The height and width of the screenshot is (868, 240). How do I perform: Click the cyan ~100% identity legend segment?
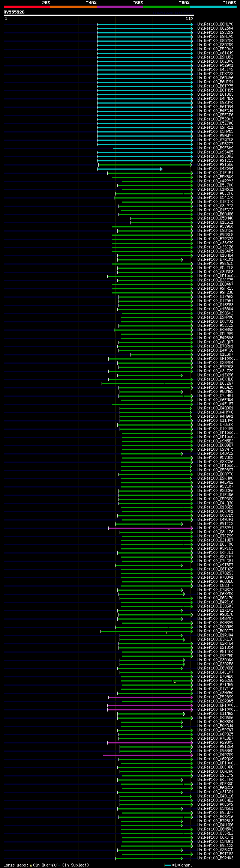[x=213, y=7]
